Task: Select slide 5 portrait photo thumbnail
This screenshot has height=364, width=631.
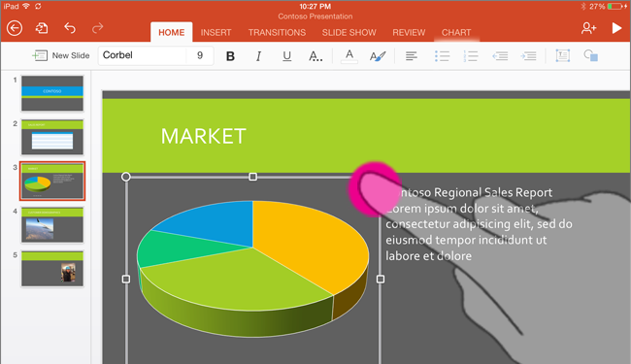Action: click(x=52, y=269)
